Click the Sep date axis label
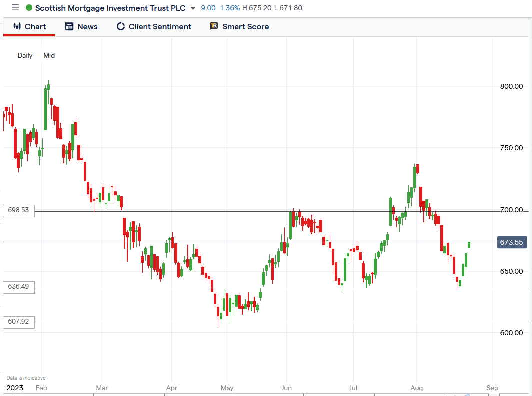This screenshot has height=396, width=532. coord(492,388)
